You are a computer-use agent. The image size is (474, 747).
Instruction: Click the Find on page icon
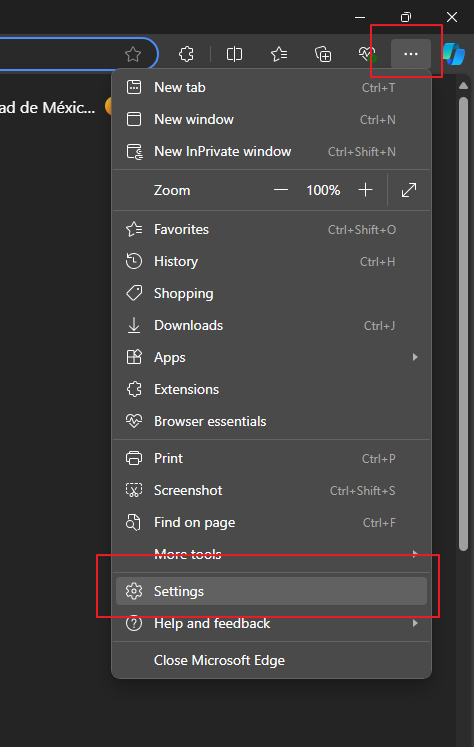[x=133, y=523]
